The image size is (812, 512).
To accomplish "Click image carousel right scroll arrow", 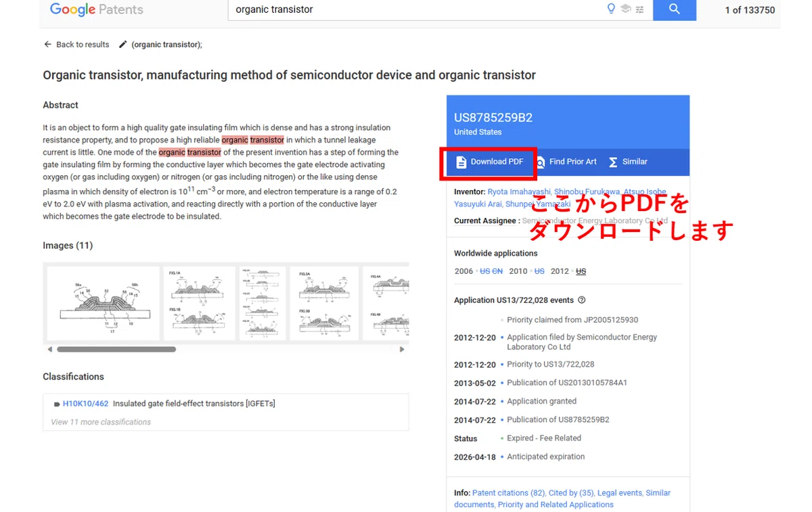I will (x=402, y=350).
